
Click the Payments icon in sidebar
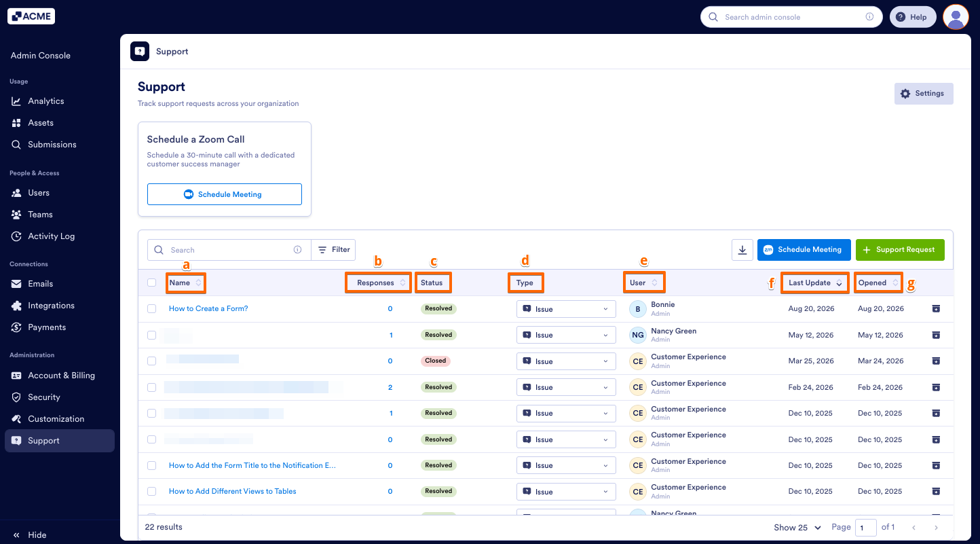(x=16, y=327)
